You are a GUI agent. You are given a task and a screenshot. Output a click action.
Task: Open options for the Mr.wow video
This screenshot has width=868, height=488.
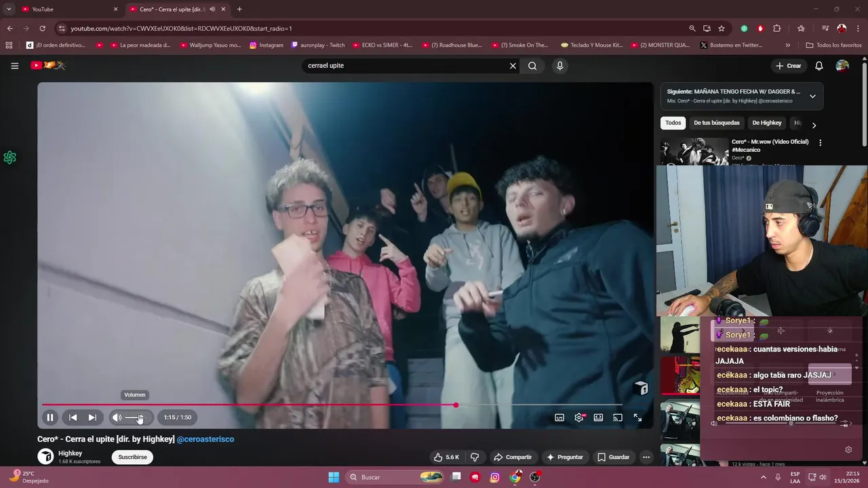click(x=820, y=143)
